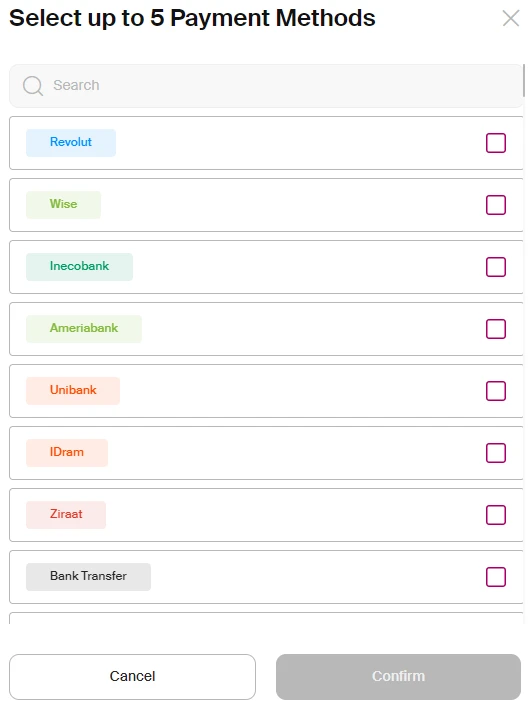Screen dimensions: 532x708
Task: Click the Revolut blue label tag
Action: 71,143
